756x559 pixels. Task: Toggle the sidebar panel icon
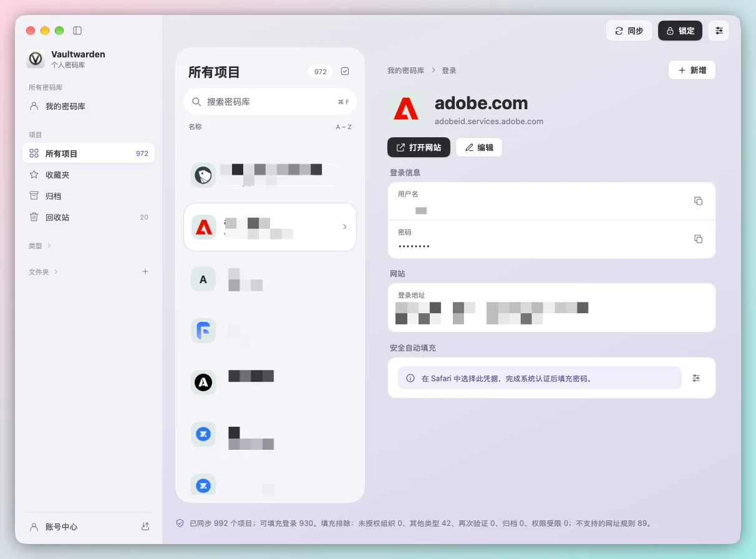(x=77, y=31)
